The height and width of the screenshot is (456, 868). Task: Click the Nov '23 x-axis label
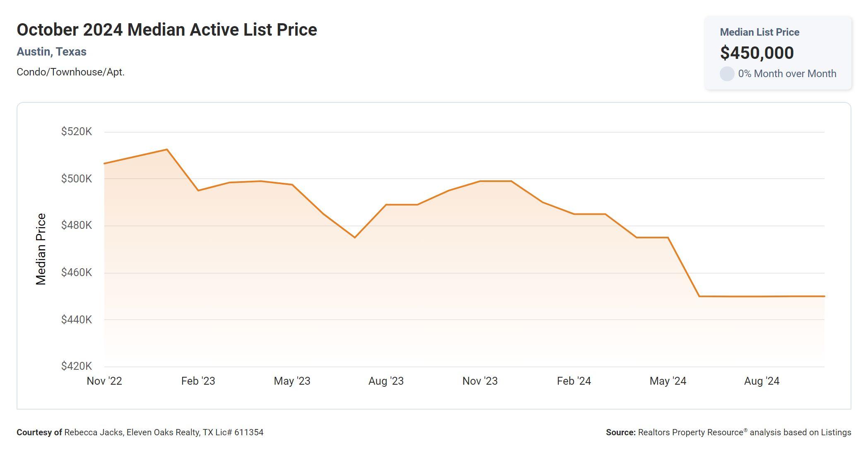click(480, 381)
